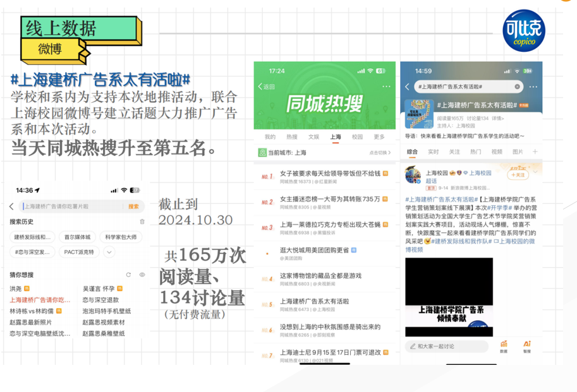Switch to 校园 tab in hot search
Screen dimensions: 577x392
pos(357,137)
